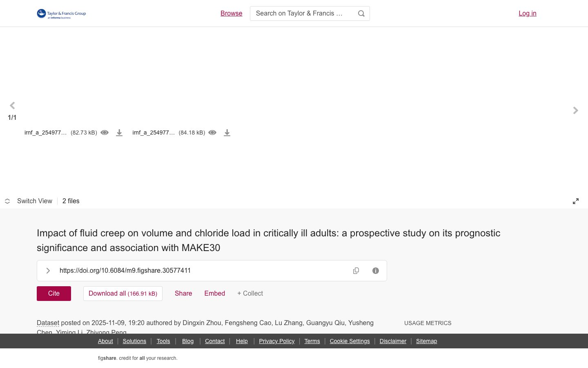
Task: Click the search magnifier icon
Action: coord(361,13)
